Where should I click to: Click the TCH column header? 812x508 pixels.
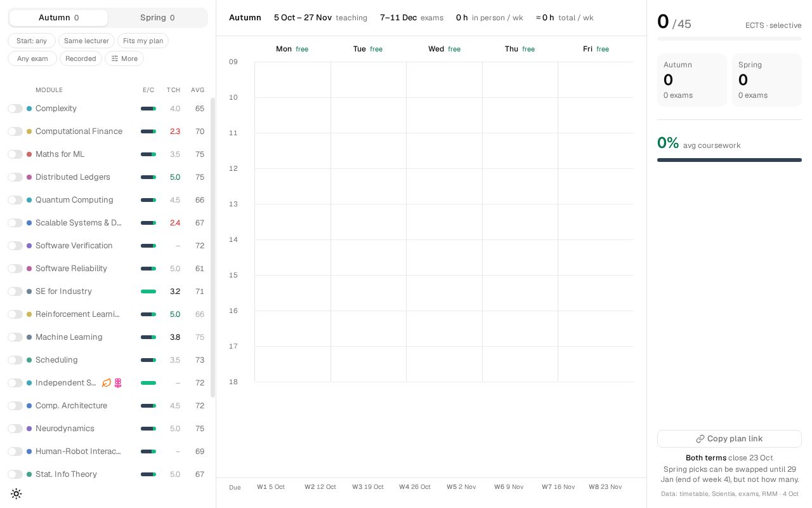[x=173, y=90]
